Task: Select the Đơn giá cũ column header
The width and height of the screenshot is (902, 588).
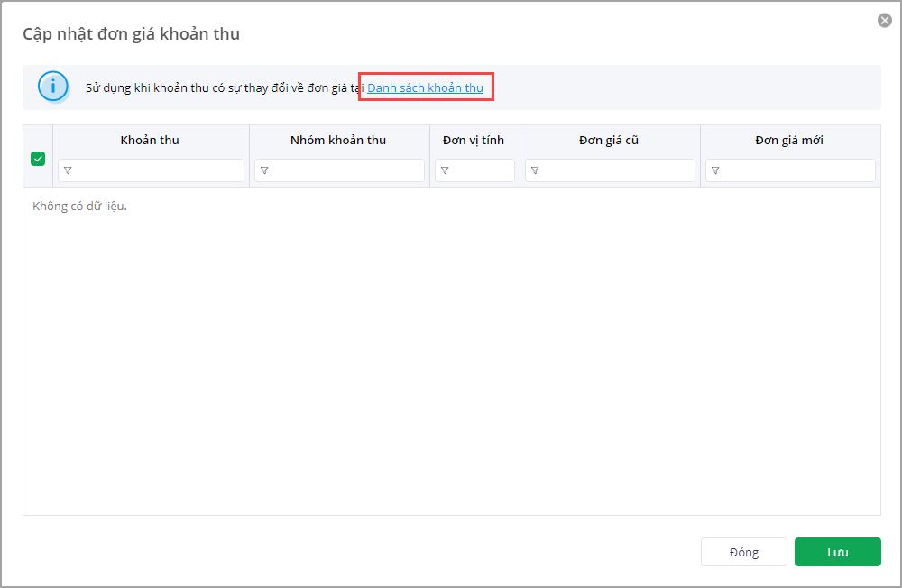Action: [x=609, y=140]
